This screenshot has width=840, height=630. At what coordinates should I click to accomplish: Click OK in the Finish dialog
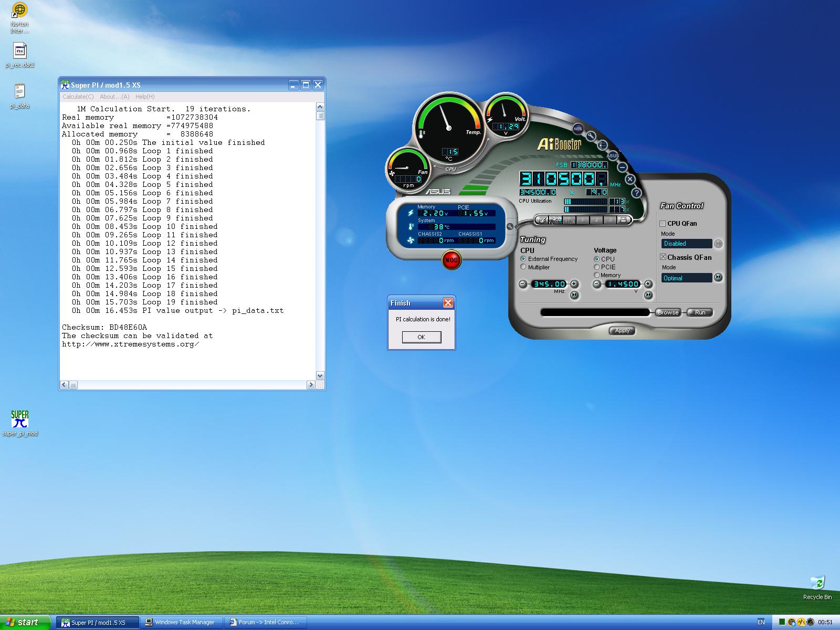point(421,337)
